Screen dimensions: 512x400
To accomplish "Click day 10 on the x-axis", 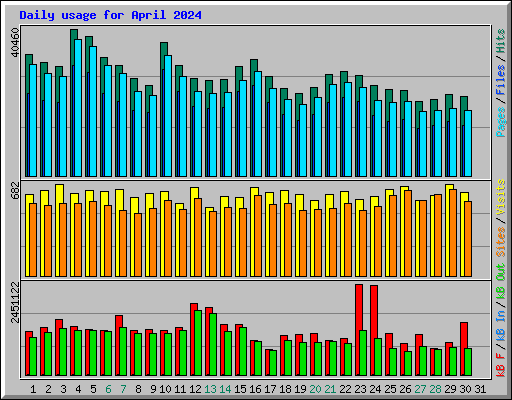I will 165,389.
